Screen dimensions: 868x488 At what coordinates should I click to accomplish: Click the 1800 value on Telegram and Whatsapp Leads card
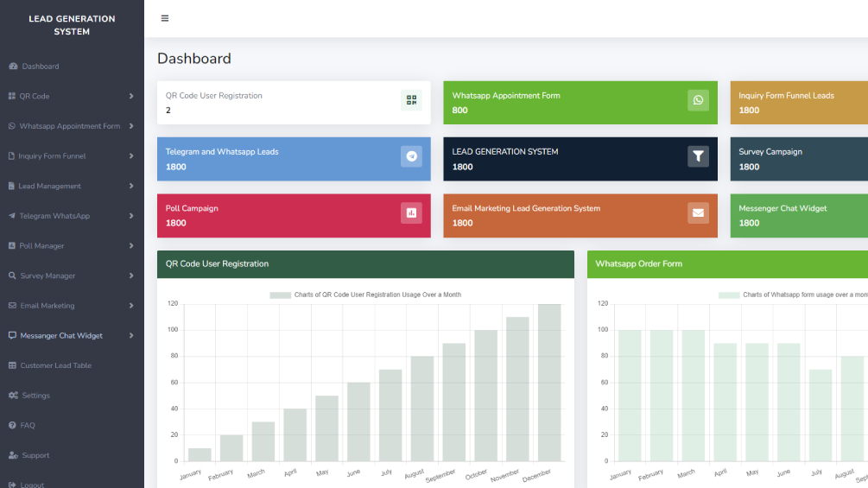[x=175, y=167]
